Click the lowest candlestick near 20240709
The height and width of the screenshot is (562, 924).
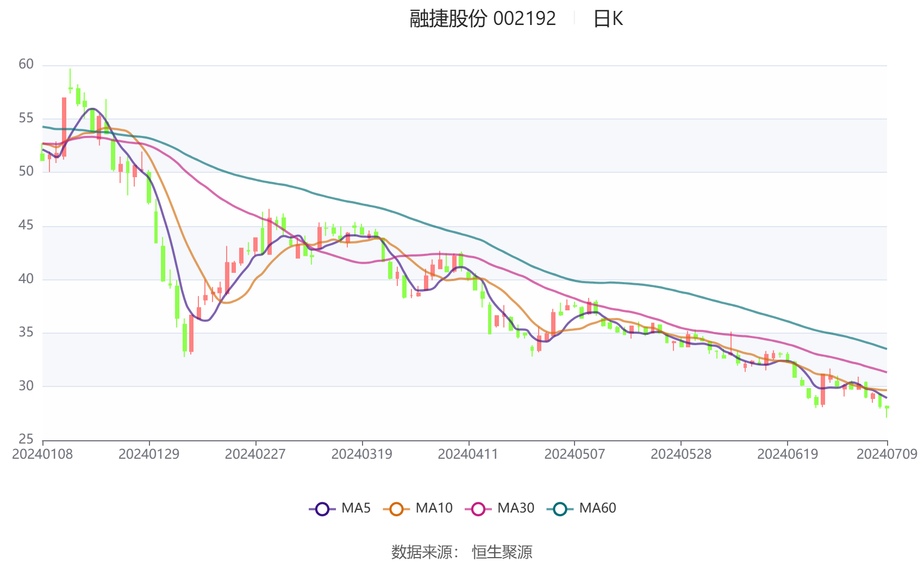pos(886,408)
